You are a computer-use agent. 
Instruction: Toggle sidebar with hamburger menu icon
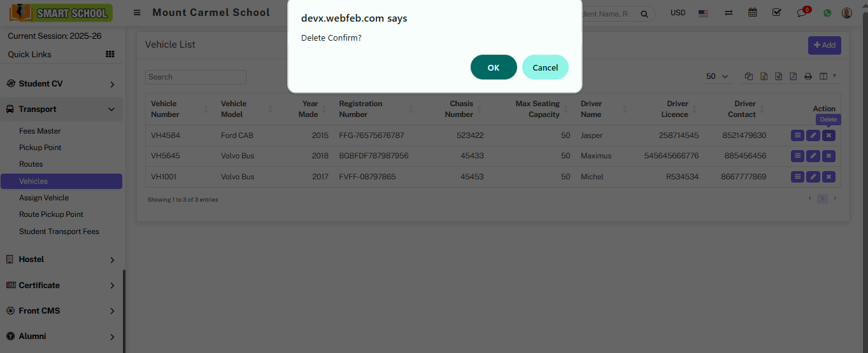click(137, 13)
